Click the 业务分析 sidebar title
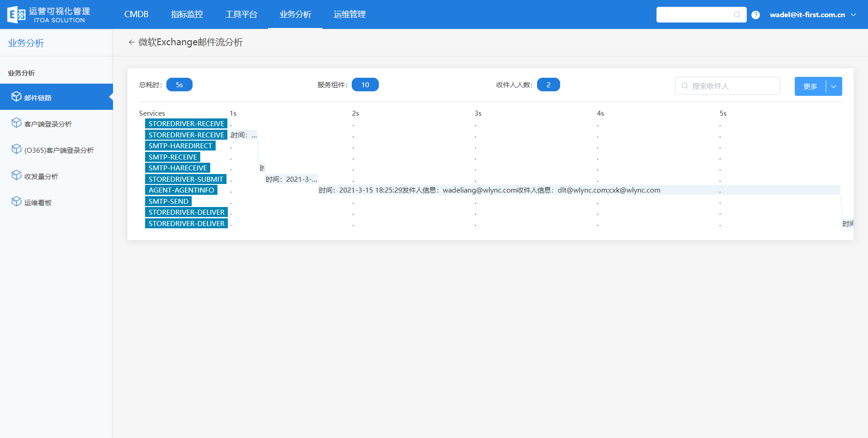 coord(26,43)
